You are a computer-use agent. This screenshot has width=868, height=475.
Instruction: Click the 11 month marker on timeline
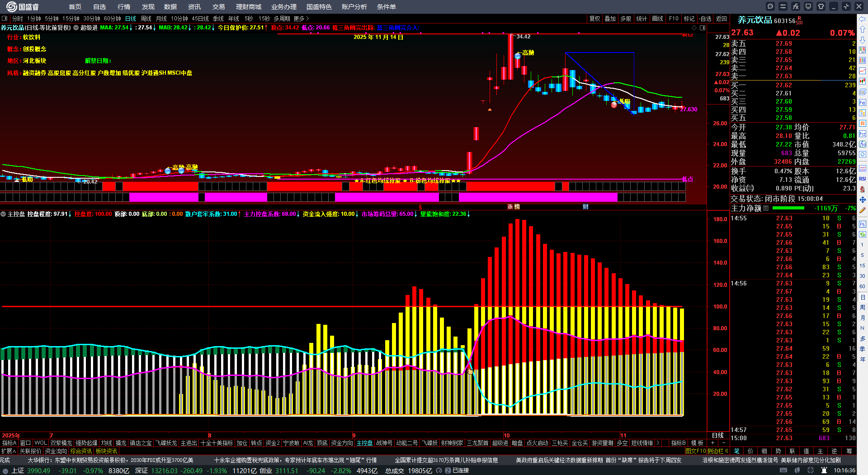point(623,436)
